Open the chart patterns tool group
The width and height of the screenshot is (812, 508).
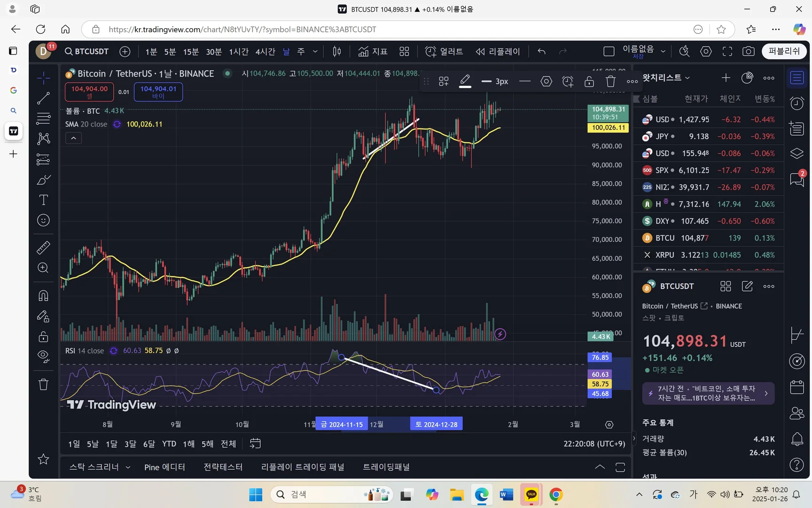click(43, 138)
